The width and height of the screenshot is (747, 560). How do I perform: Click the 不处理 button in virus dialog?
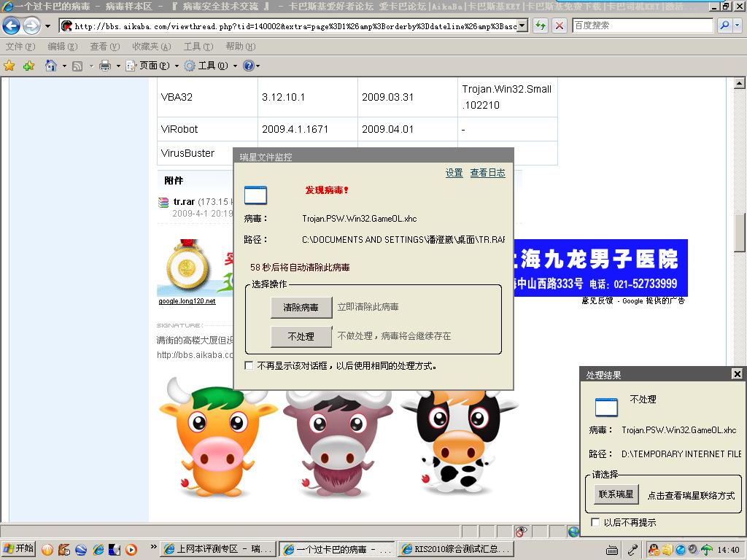(x=301, y=337)
